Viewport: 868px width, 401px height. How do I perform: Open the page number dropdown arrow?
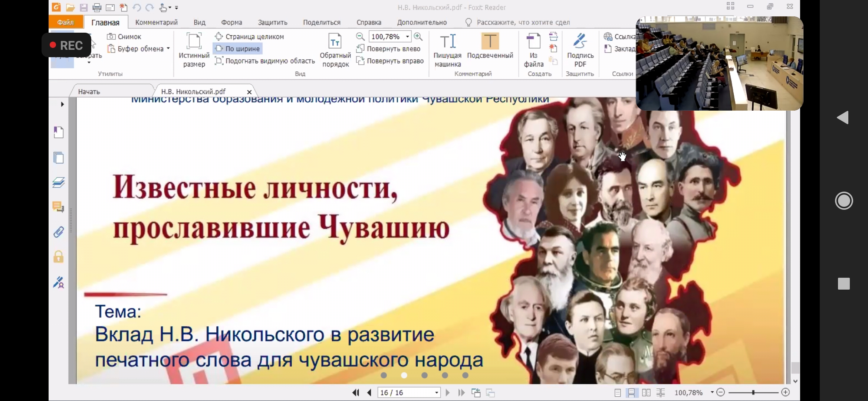[437, 392]
